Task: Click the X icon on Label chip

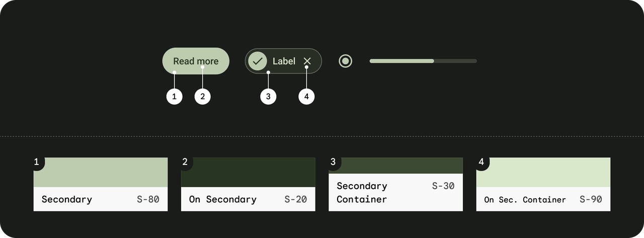Action: [x=307, y=61]
